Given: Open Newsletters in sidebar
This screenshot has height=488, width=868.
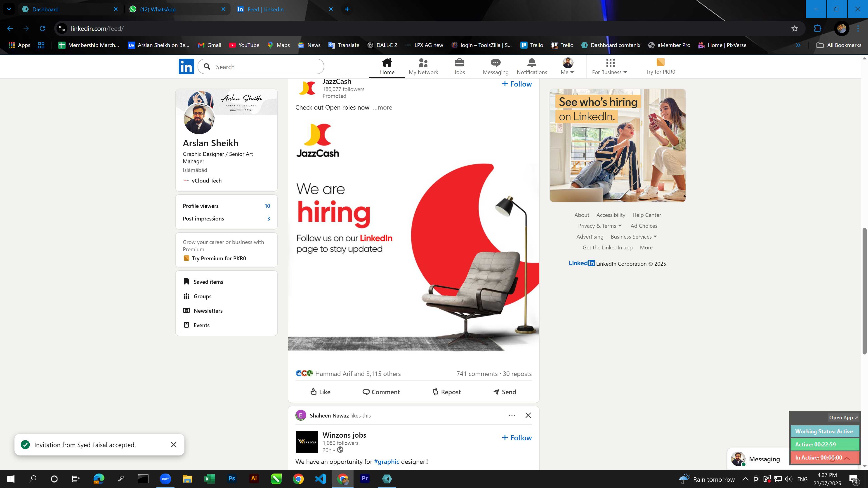Looking at the screenshot, I should pyautogui.click(x=203, y=310).
